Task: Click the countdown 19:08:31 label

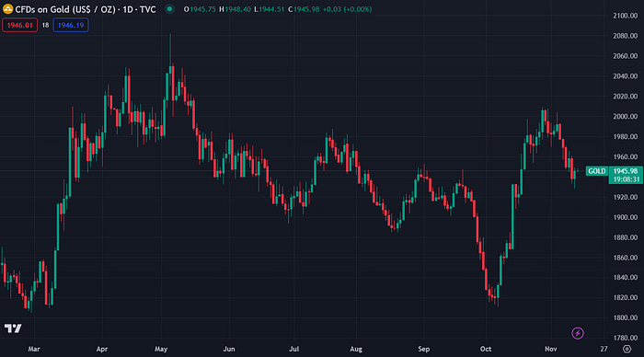Action: coord(626,179)
